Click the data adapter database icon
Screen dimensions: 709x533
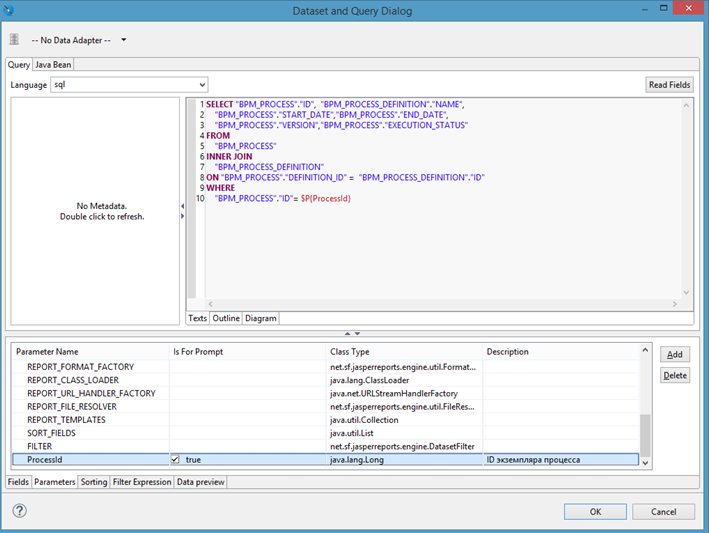coord(15,40)
